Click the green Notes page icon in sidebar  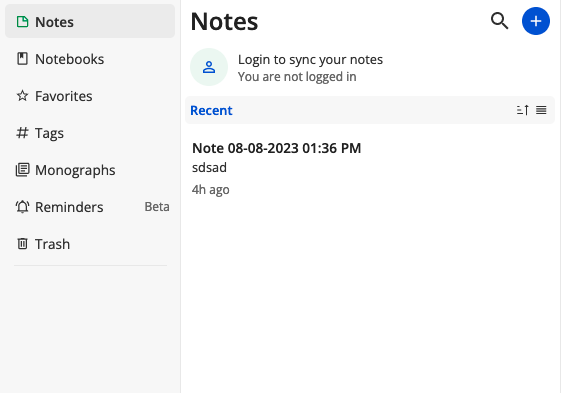(22, 22)
